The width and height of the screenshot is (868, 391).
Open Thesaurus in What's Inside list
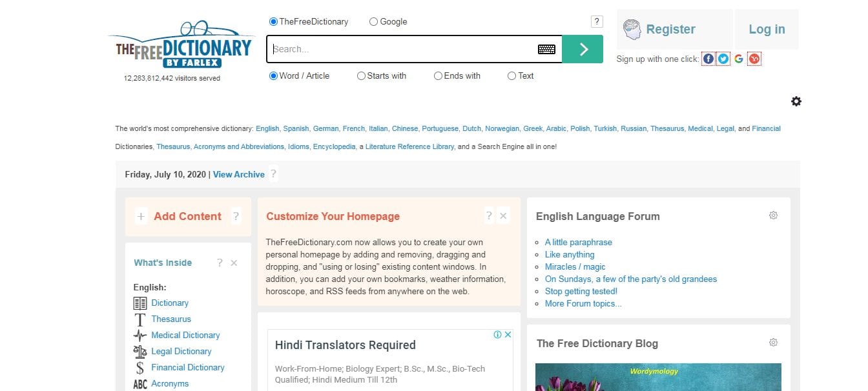(x=171, y=319)
